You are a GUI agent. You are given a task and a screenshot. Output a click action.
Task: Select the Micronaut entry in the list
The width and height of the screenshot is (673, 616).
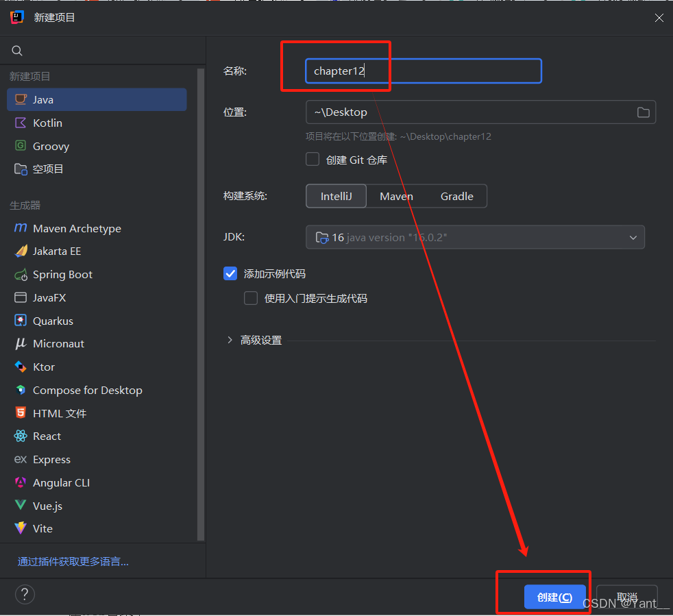[x=97, y=343]
